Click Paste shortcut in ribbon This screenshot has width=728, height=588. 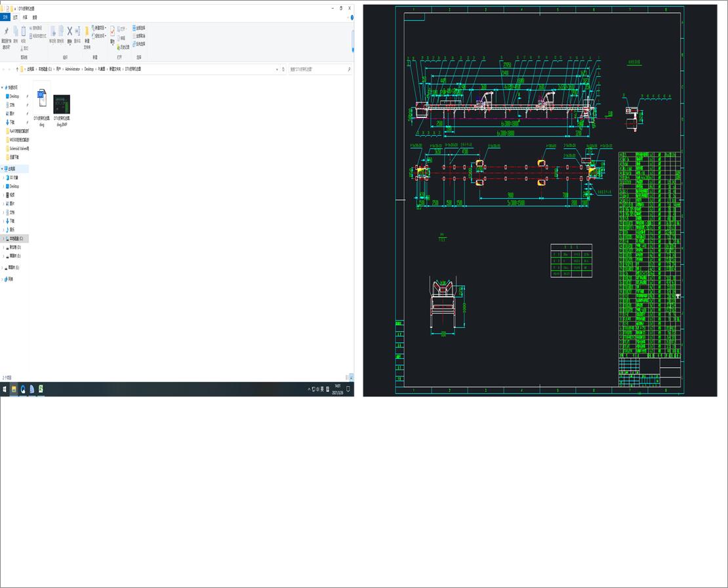point(37,36)
